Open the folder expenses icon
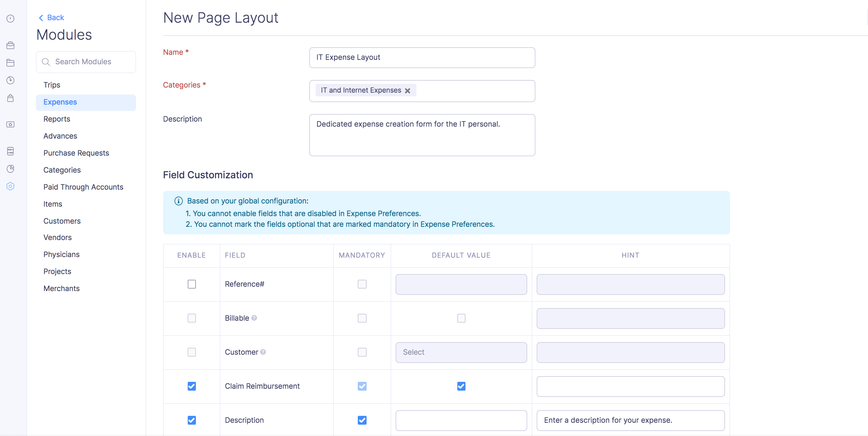Image resolution: width=868 pixels, height=436 pixels. (10, 63)
